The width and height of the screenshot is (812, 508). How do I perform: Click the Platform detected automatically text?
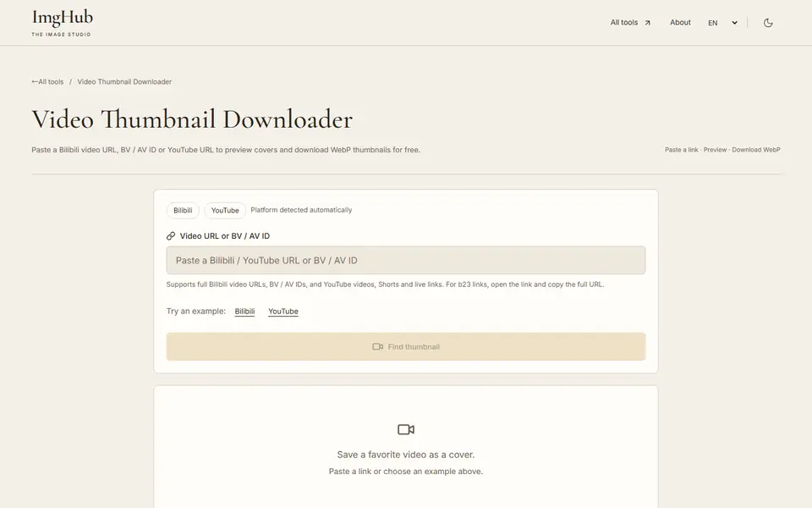(x=301, y=210)
